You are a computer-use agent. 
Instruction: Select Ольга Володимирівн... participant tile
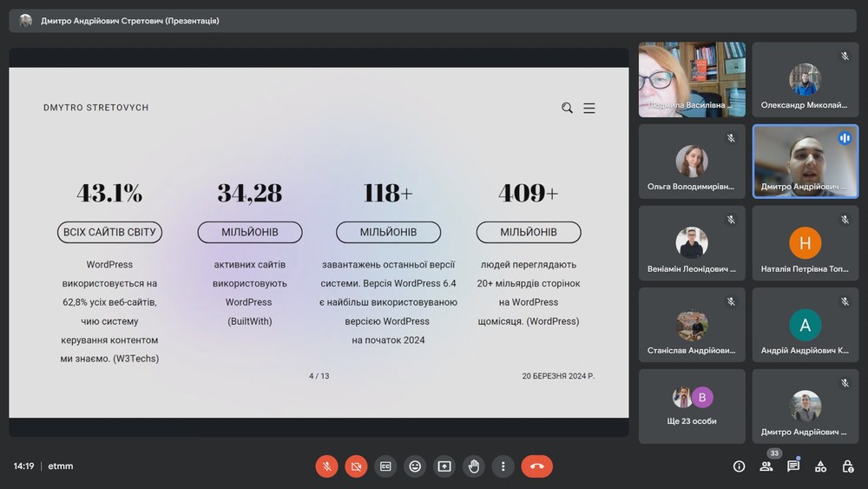pos(692,162)
